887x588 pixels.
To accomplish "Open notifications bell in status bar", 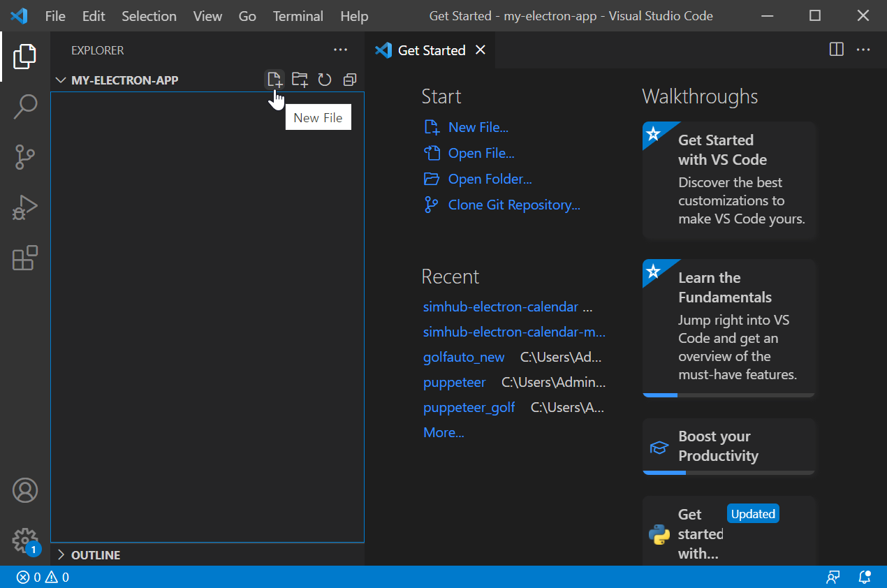I will 865,578.
